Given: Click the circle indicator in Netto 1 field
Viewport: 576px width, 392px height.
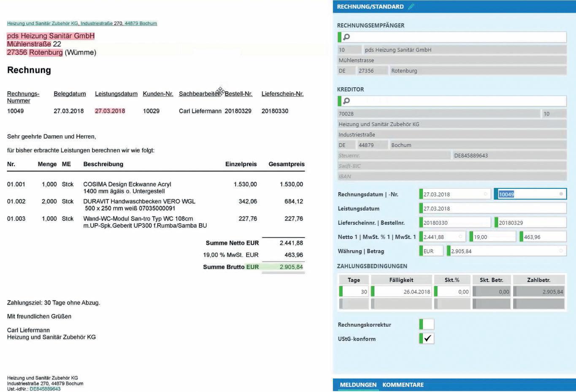Looking at the screenshot, I should click(460, 237).
